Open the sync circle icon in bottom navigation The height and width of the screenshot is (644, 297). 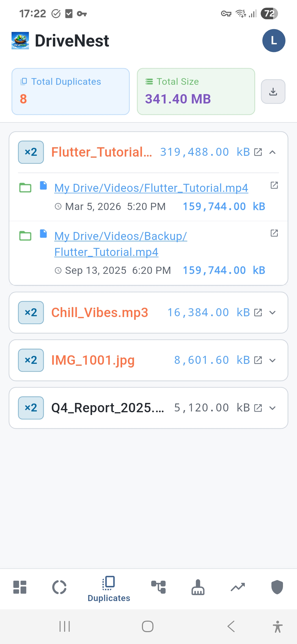[59, 587]
